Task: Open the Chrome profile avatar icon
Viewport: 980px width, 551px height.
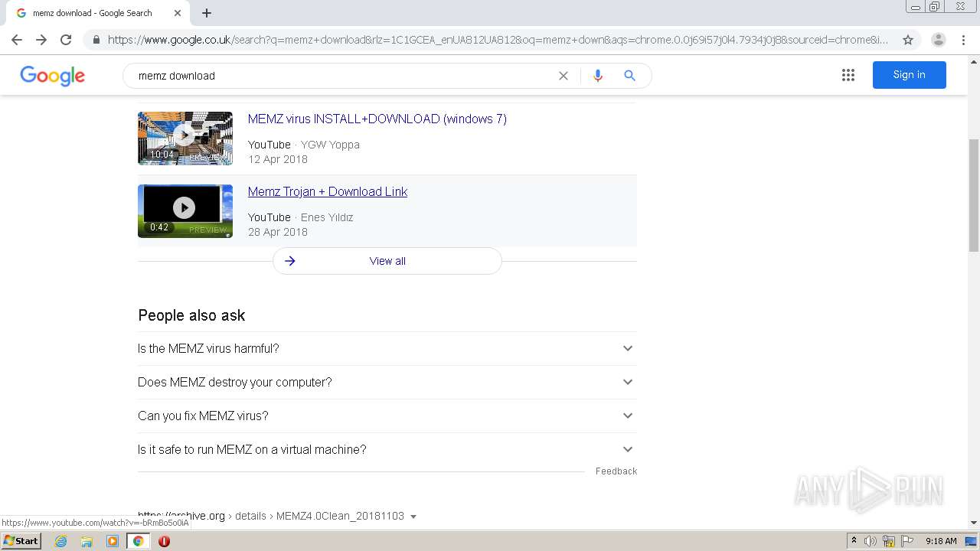Action: (x=939, y=40)
